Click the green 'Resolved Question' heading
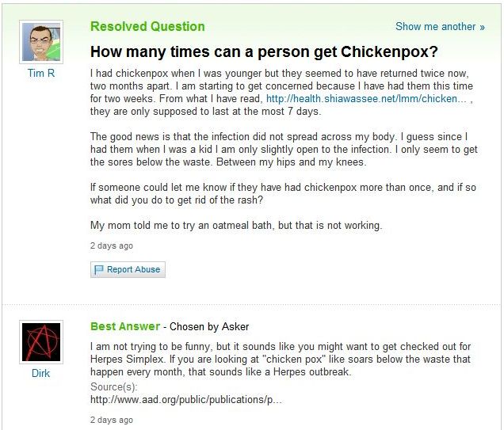The height and width of the screenshot is (430, 504). [147, 26]
